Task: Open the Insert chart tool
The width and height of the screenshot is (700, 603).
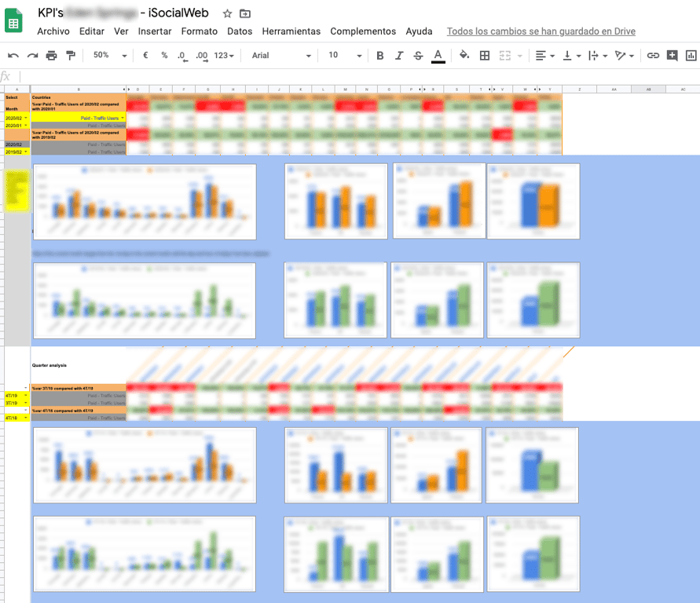Action: pos(690,56)
